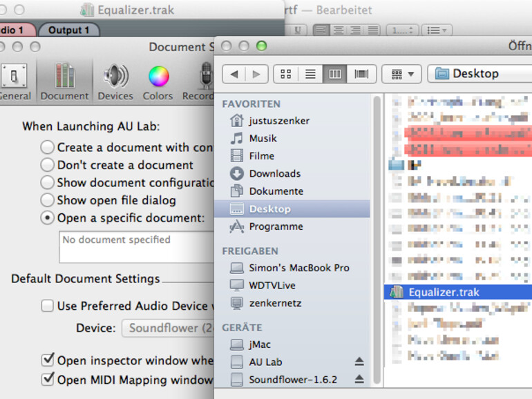The height and width of the screenshot is (399, 532).
Task: Open Musik folder in sidebar
Action: click(x=253, y=138)
